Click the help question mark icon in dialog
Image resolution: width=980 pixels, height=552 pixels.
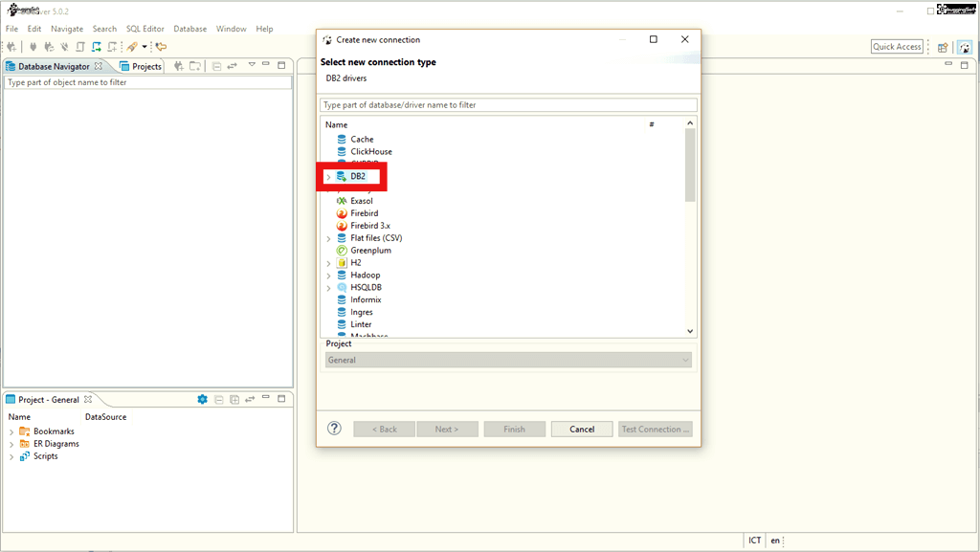tap(334, 429)
